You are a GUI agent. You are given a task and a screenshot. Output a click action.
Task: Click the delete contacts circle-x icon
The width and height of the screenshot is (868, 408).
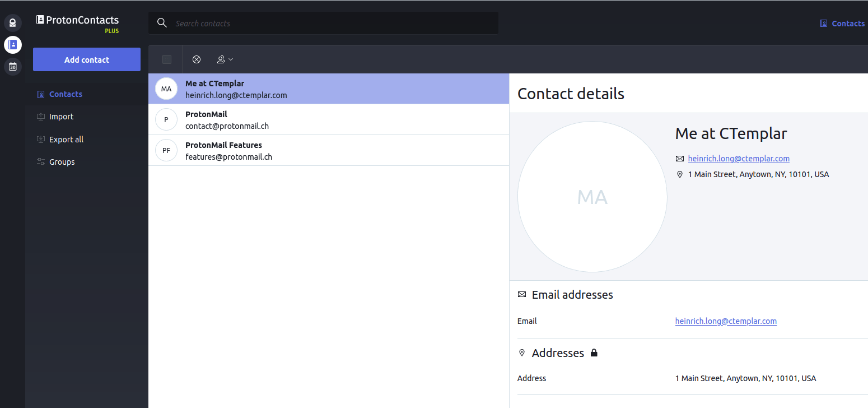197,59
